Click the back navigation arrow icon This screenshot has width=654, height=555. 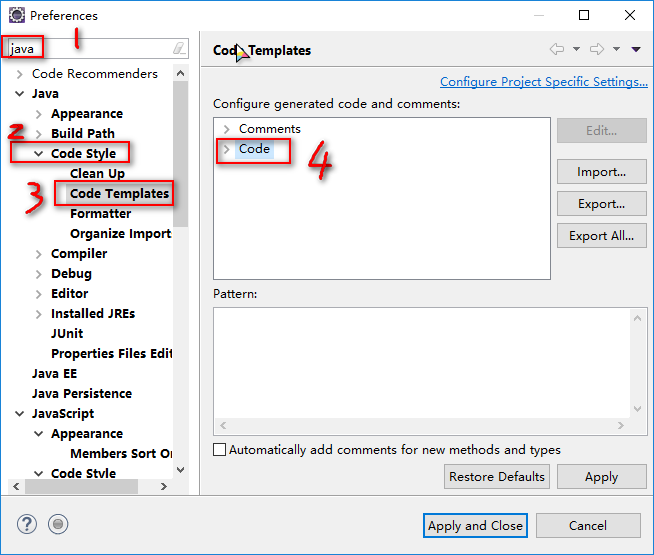(557, 49)
